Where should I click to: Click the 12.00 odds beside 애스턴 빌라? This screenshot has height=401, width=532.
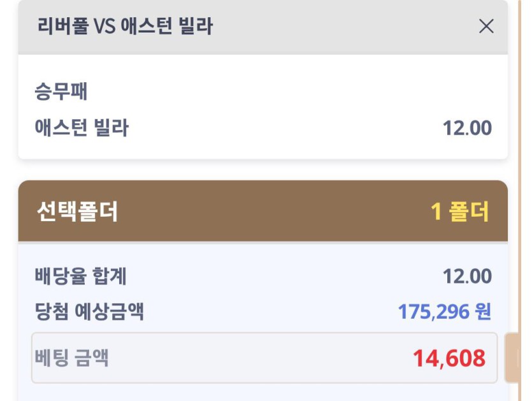[467, 128]
